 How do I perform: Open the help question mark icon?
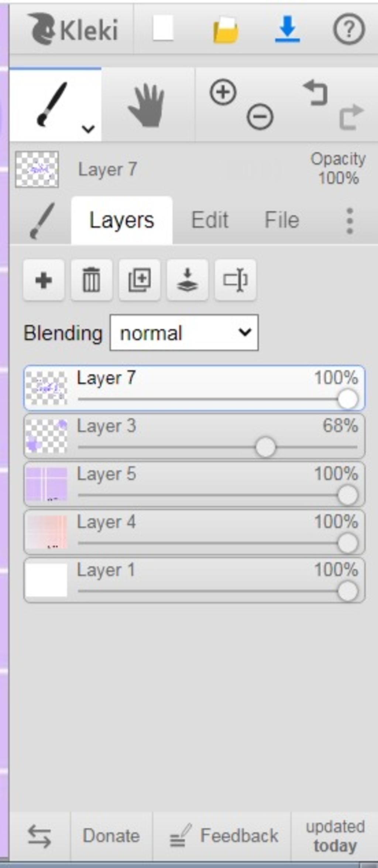(x=349, y=29)
